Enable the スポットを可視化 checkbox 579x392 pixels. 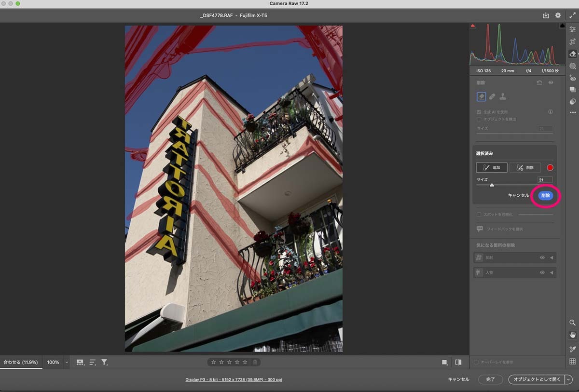[479, 214]
